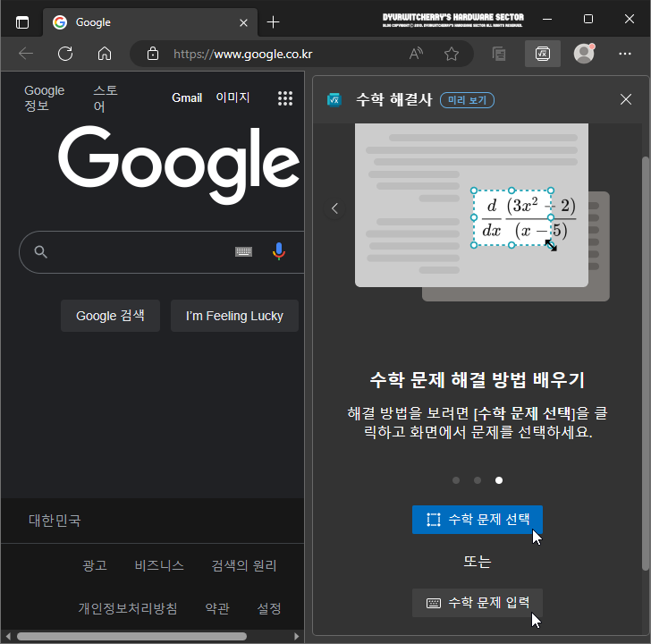This screenshot has height=644, width=651.
Task: Click the 수학 문제 선택 button
Action: [478, 520]
